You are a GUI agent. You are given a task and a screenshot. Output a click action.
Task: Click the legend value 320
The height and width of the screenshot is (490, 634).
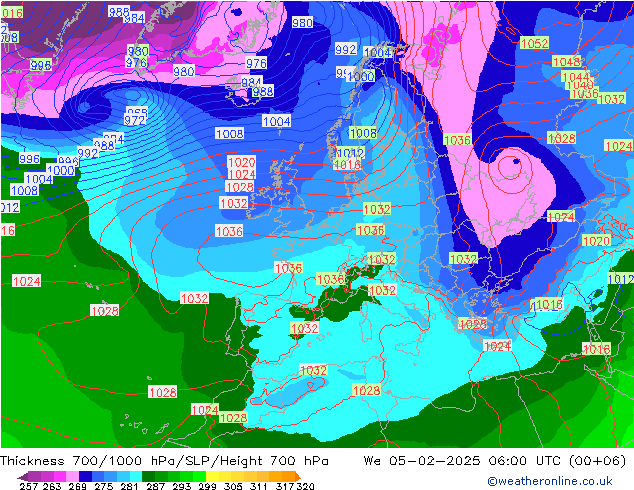(x=305, y=486)
